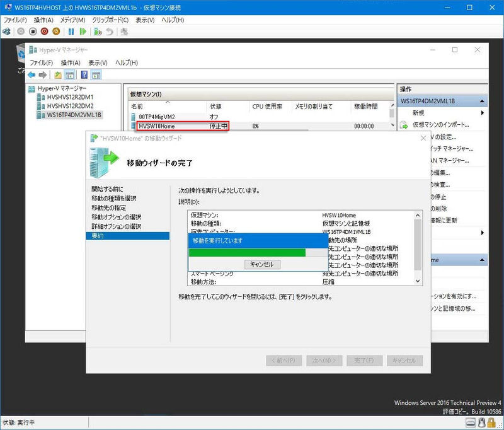
Task: Click the mouse status icon in status bar
Action: point(481,422)
